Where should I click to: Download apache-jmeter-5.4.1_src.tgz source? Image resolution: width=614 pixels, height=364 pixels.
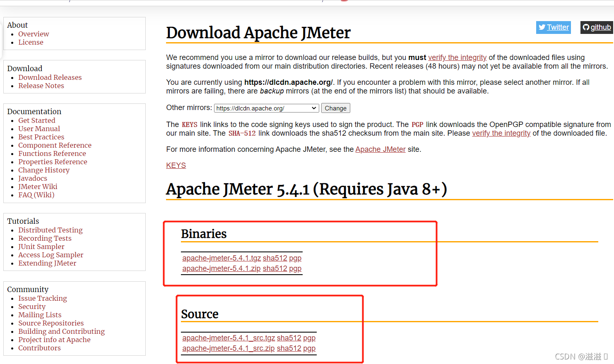pyautogui.click(x=229, y=338)
